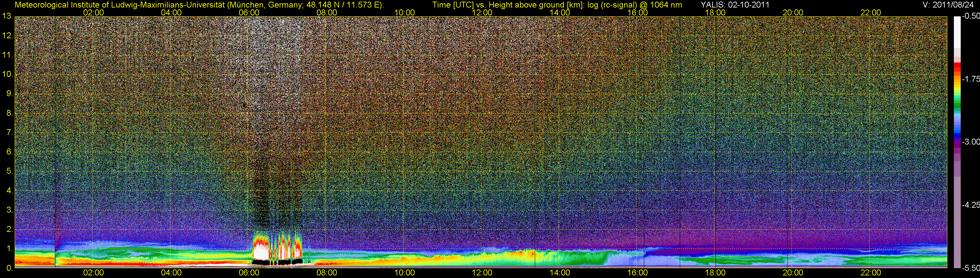Click height label 9 on the vertical axis

[9, 94]
